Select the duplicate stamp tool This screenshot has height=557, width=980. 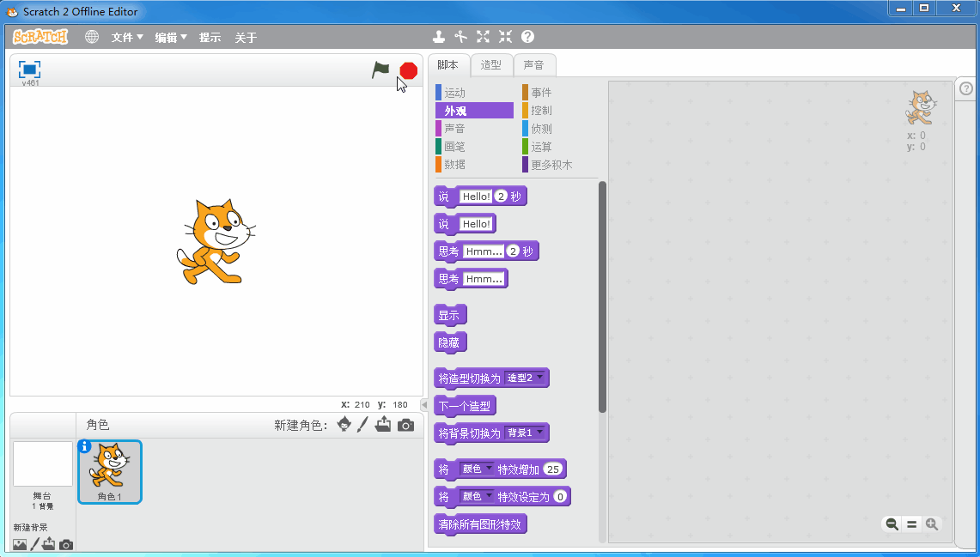pyautogui.click(x=439, y=37)
